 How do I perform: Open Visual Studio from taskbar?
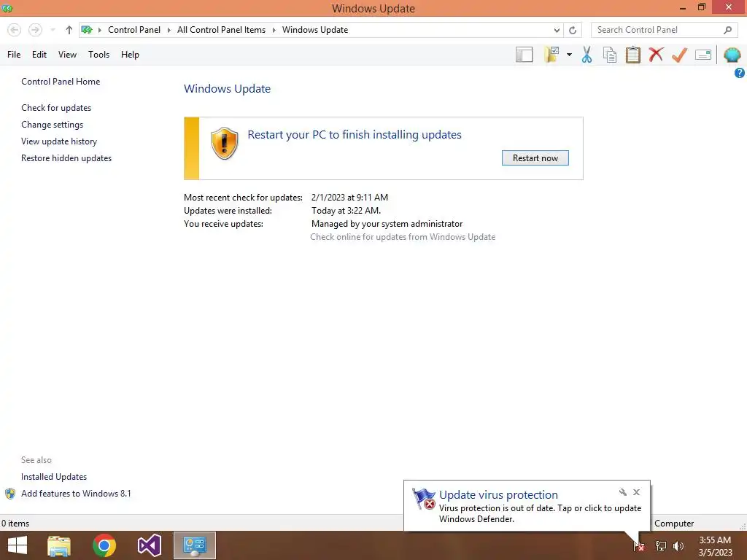(x=149, y=545)
